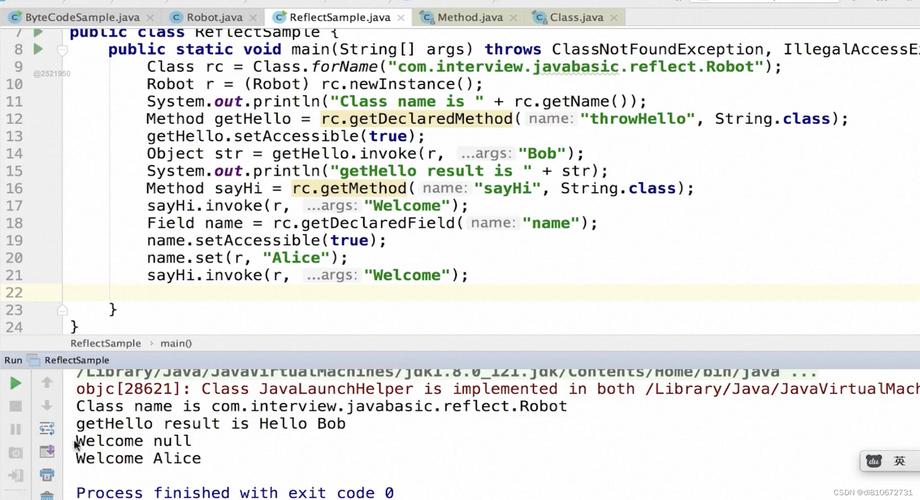Click the Print console output icon
The height and width of the screenshot is (500, 920).
47,475
